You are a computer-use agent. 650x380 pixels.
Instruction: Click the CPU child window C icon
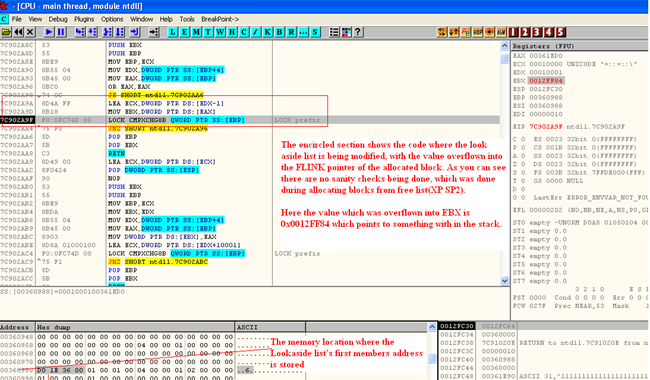[4, 19]
